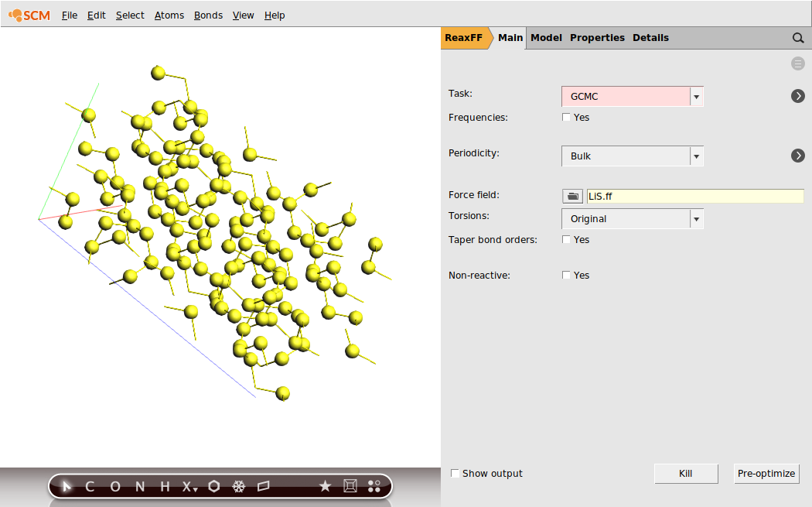Open the Bonds menu
812x507 pixels.
pyautogui.click(x=208, y=15)
